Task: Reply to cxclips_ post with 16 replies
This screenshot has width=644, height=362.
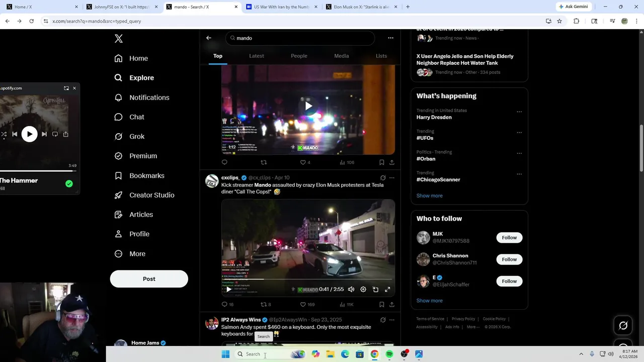Action: (x=227, y=304)
